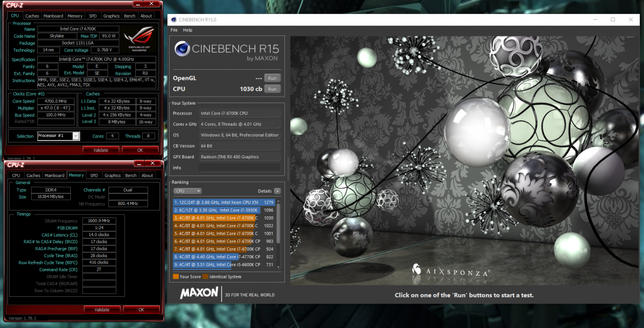Switch to the Memory tab in the CPU-Z processor window
Viewport: 644px width, 328px height.
tap(75, 16)
